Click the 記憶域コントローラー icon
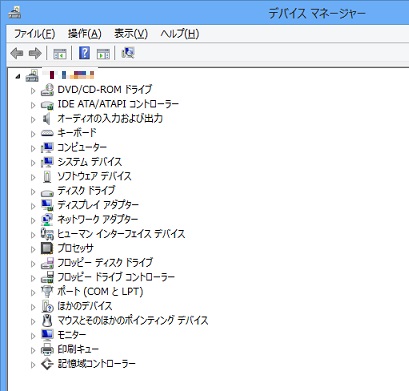Viewport: 409px width, 391px height. (x=47, y=364)
